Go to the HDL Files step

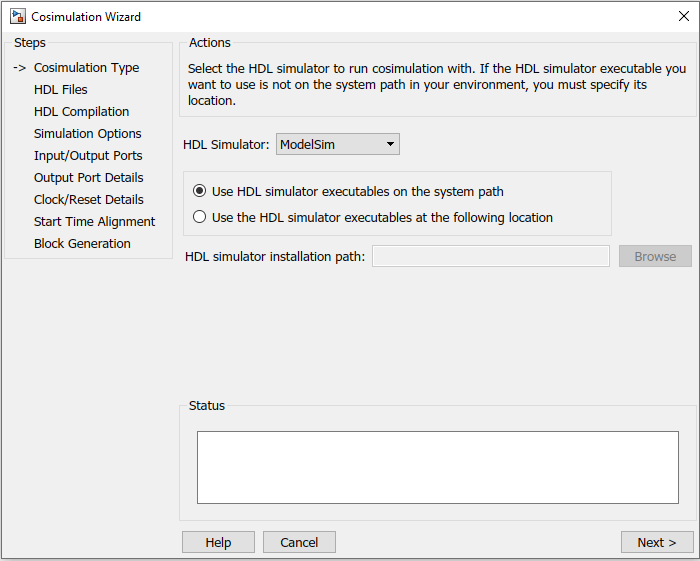(61, 90)
